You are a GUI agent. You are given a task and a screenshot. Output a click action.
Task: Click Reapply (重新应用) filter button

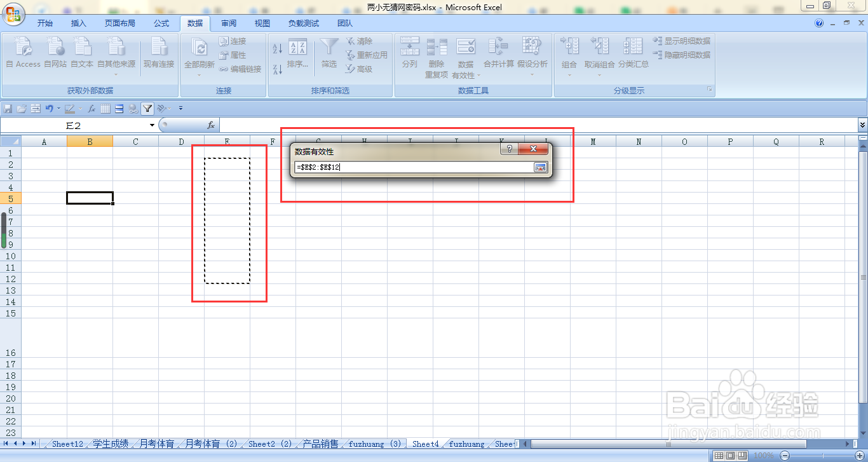[367, 55]
